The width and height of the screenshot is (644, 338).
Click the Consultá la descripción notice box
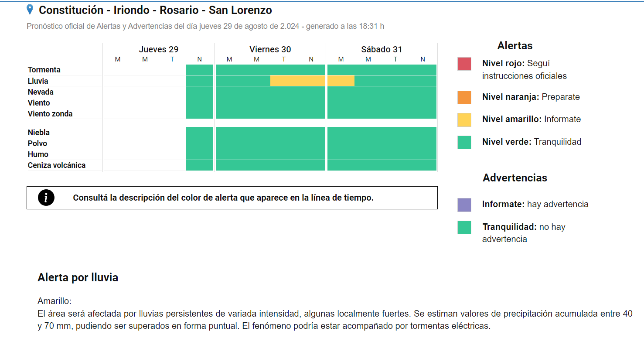coord(232,198)
